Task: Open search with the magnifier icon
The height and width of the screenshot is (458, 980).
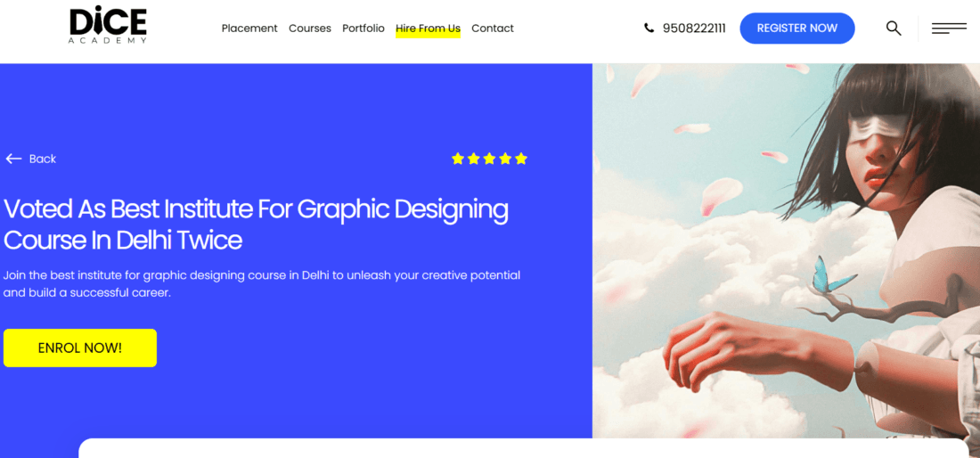Action: click(894, 29)
